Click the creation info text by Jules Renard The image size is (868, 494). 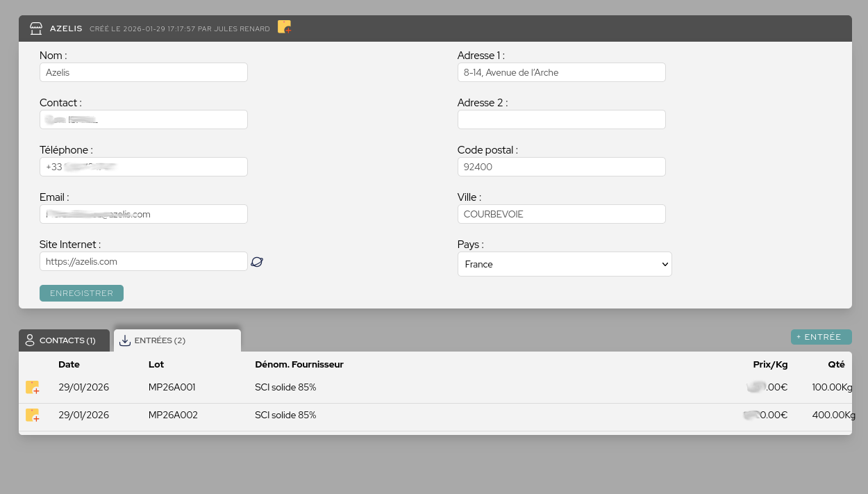(180, 29)
